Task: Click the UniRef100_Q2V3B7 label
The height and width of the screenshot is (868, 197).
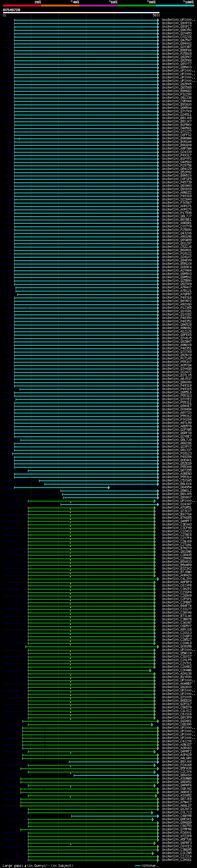Action: (x=177, y=47)
